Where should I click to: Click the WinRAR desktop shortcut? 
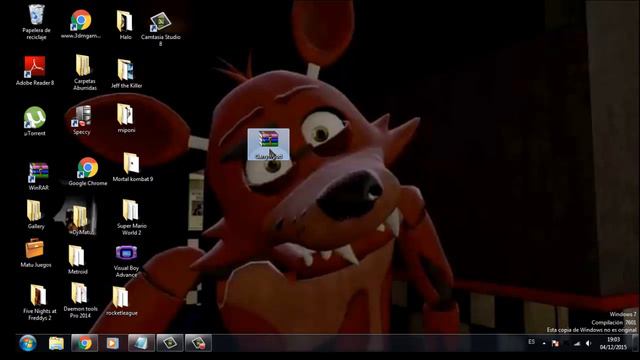tap(39, 176)
